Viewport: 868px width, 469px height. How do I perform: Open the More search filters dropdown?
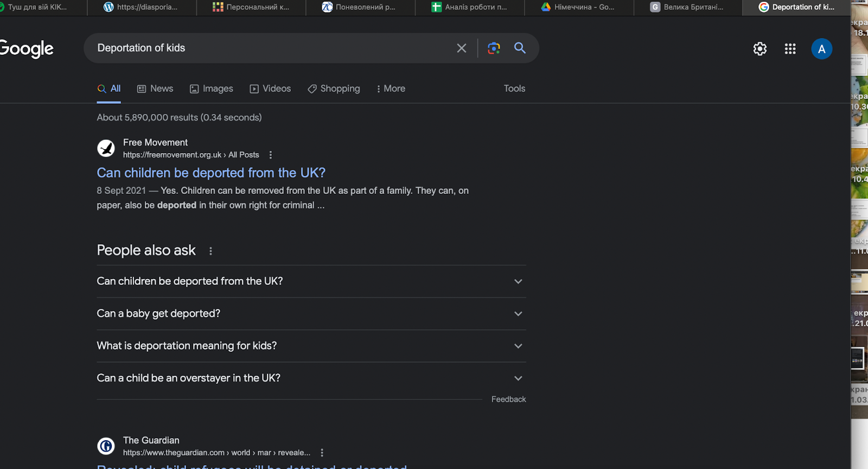coord(391,88)
